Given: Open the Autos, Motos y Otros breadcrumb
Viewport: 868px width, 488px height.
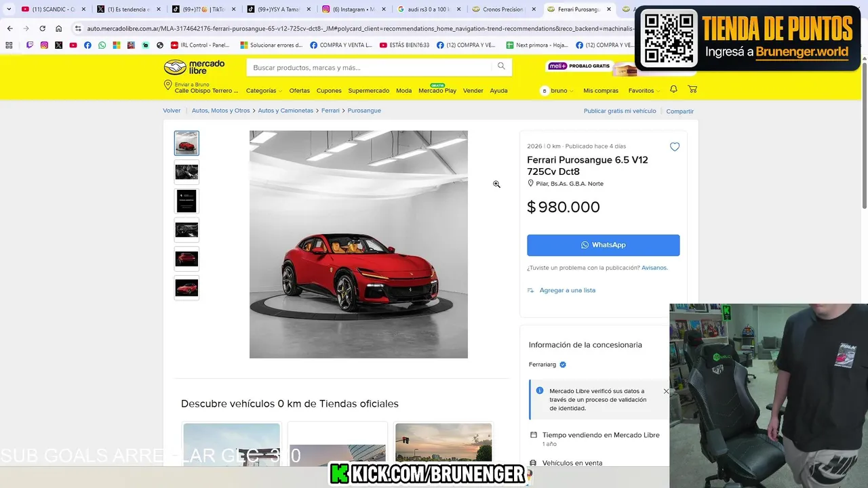Looking at the screenshot, I should point(221,110).
